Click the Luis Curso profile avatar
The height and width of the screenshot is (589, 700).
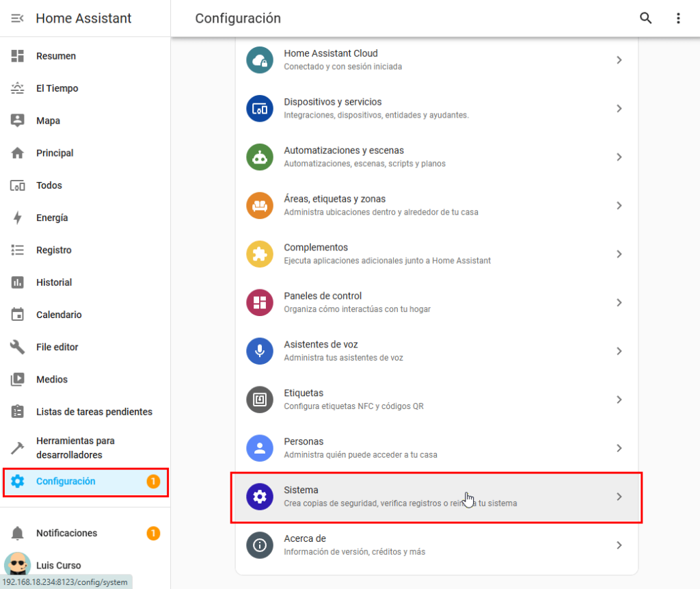pyautogui.click(x=18, y=564)
